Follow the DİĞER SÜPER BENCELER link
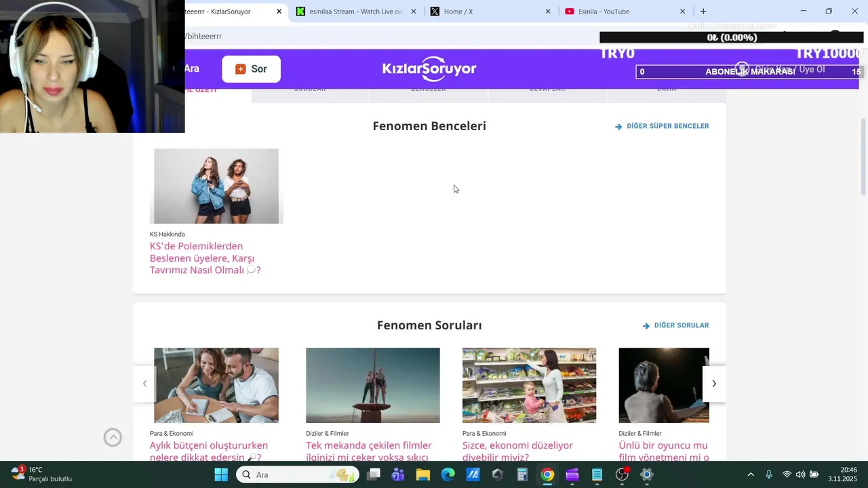This screenshot has width=868, height=488. (662, 126)
